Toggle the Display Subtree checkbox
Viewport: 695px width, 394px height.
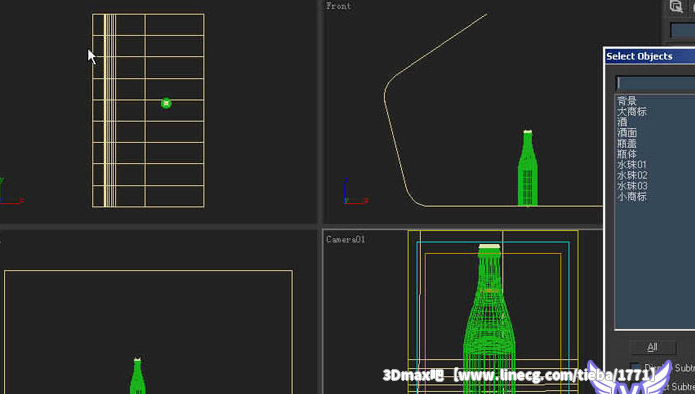click(x=635, y=367)
